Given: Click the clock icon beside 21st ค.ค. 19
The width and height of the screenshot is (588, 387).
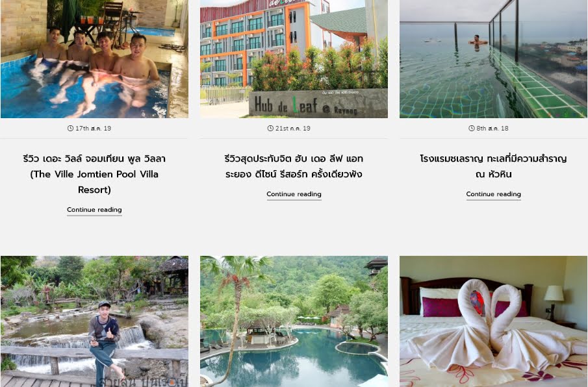Looking at the screenshot, I should click(x=270, y=128).
